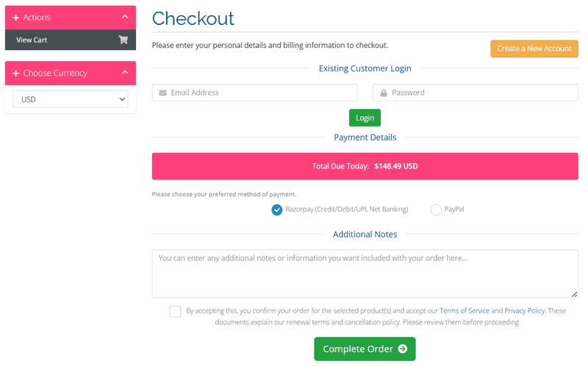Open the Privacy Policy link
588x367 pixels.
click(524, 310)
